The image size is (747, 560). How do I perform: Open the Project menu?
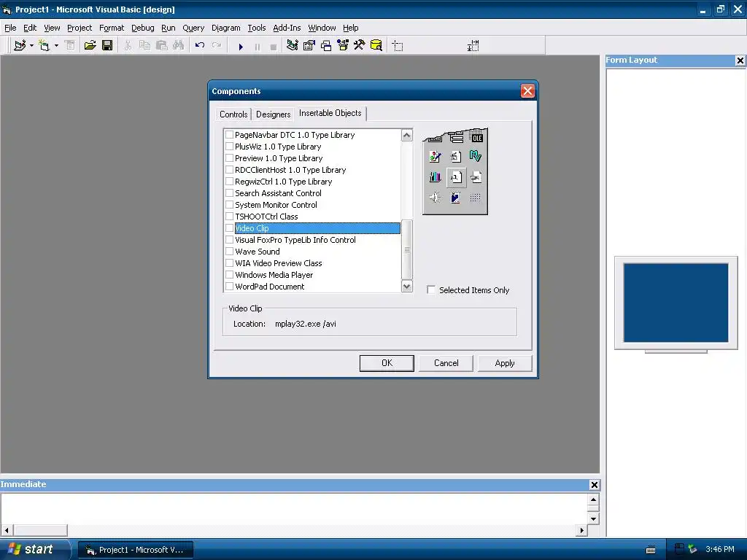[x=79, y=28]
